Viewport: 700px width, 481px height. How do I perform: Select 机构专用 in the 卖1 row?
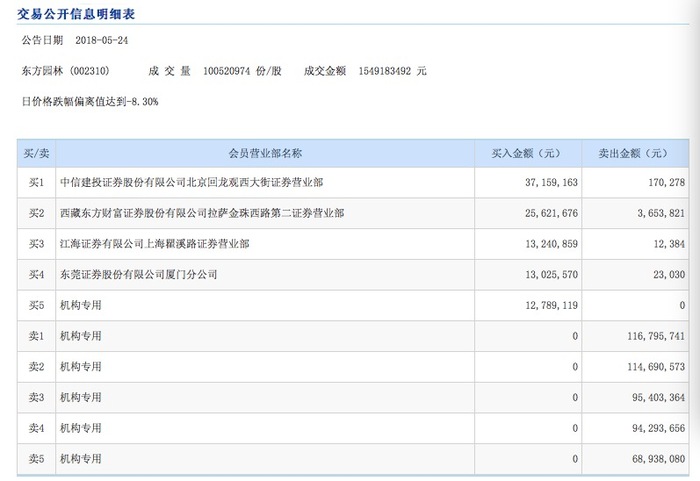[81, 336]
